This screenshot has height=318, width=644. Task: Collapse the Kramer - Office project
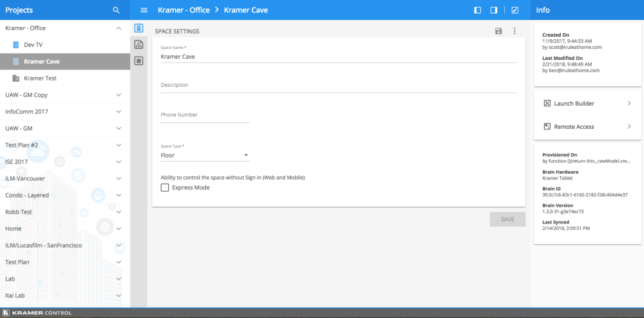click(118, 28)
